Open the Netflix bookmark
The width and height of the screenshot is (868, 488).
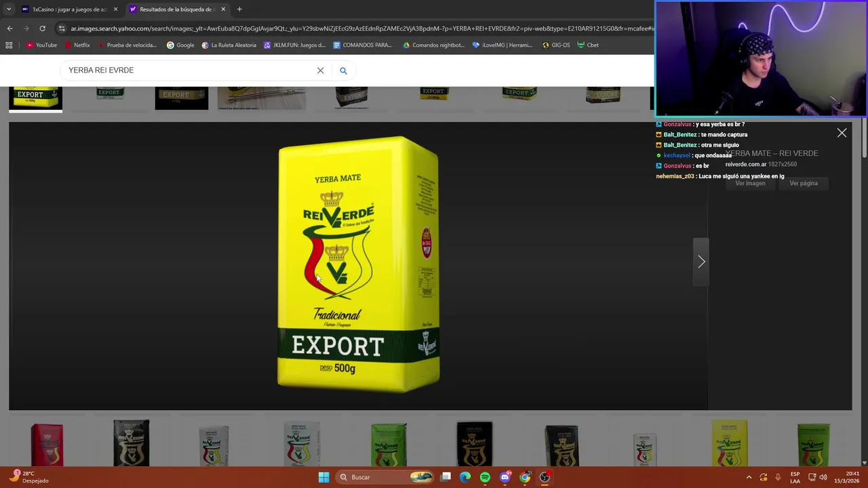(x=77, y=45)
